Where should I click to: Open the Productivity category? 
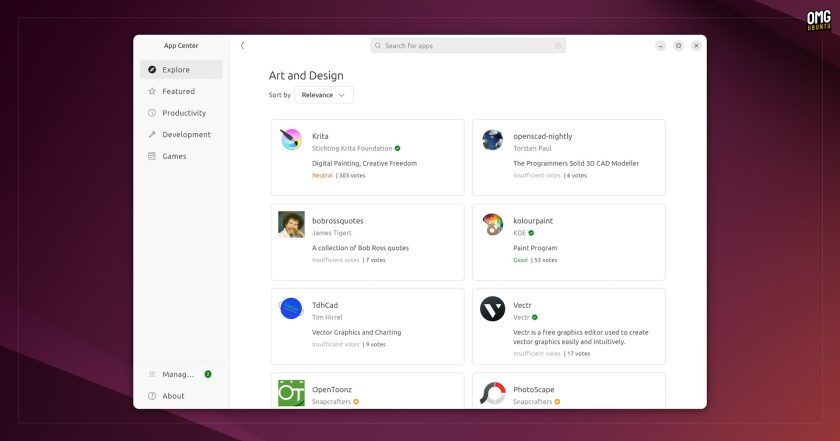(181, 113)
